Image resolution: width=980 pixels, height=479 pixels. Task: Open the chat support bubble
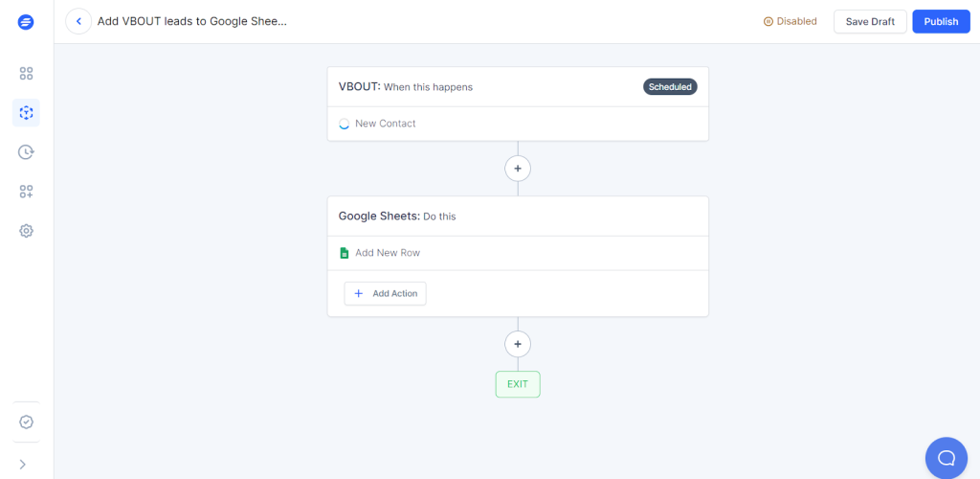click(946, 457)
